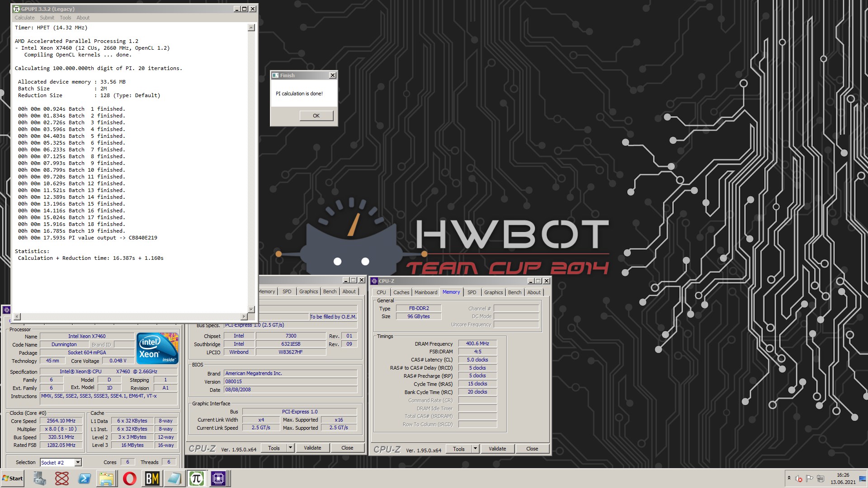Image resolution: width=868 pixels, height=488 pixels.
Task: Open Graphics tab in right CPU-Z window
Action: coord(493,292)
